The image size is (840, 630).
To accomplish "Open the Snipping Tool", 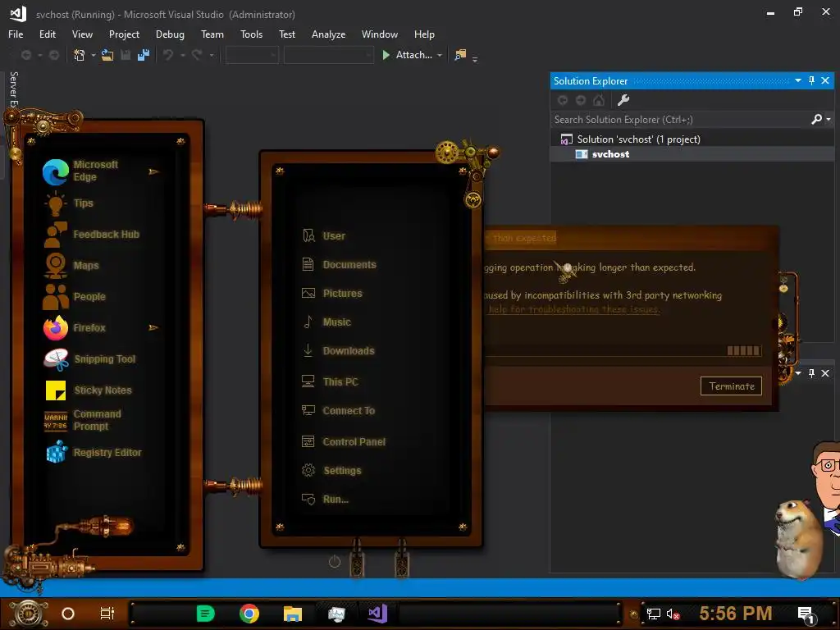I will point(89,359).
